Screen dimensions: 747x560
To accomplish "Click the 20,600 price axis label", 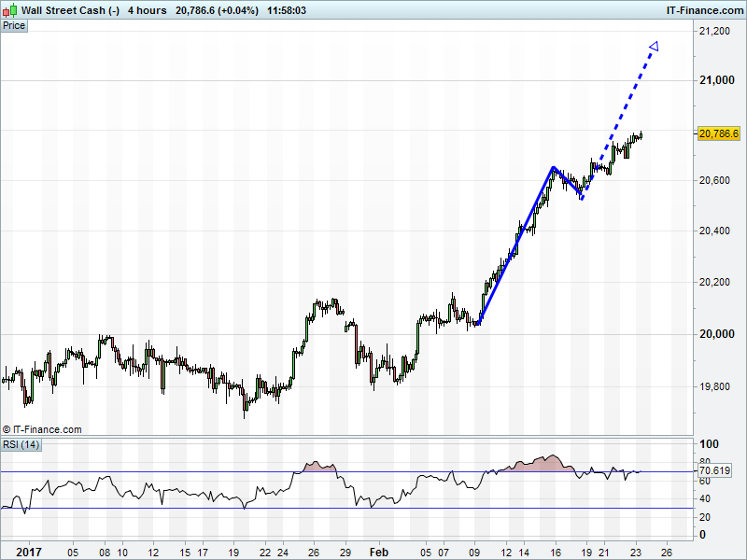I will click(x=714, y=180).
